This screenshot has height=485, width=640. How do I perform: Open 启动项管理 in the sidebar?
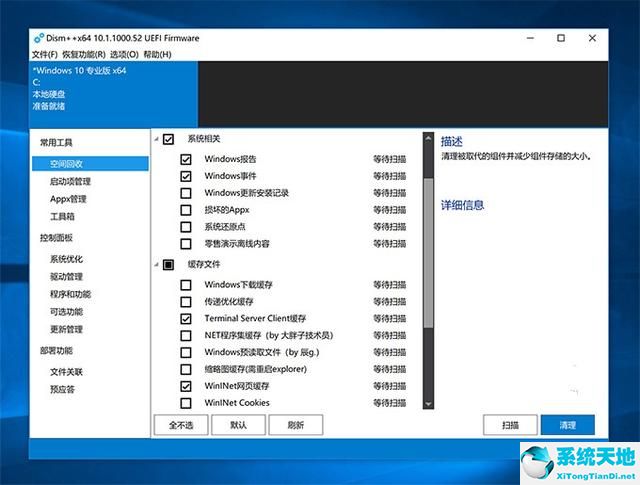pyautogui.click(x=70, y=181)
